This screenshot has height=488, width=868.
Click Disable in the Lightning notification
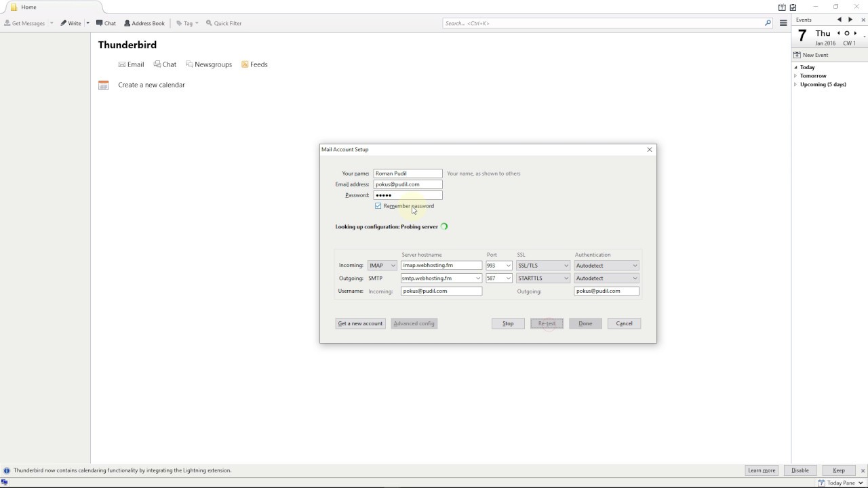click(800, 470)
